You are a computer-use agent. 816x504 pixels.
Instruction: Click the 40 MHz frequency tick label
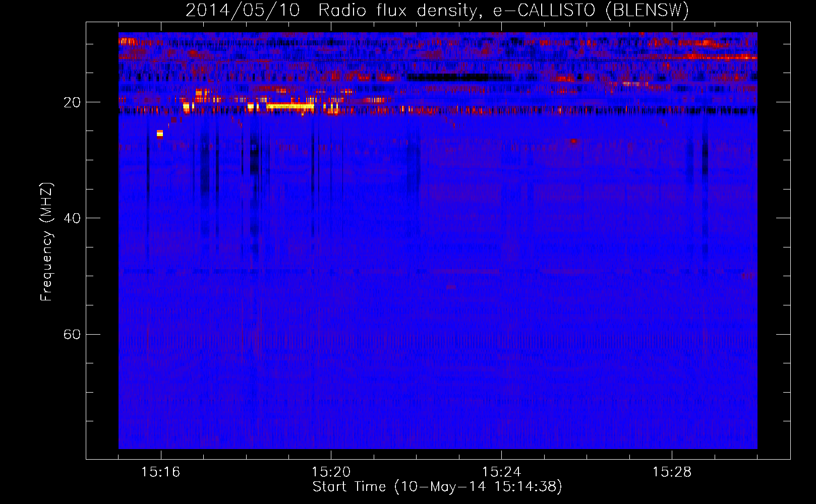(x=72, y=218)
